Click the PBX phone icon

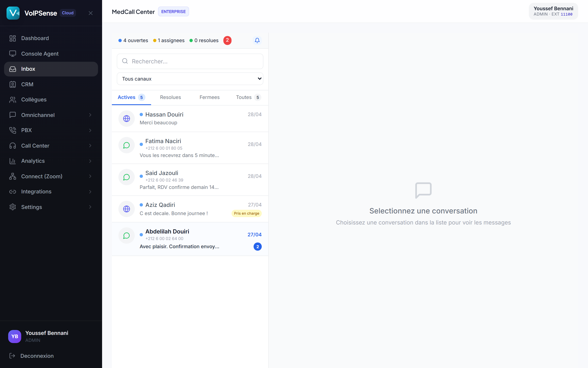(13, 130)
